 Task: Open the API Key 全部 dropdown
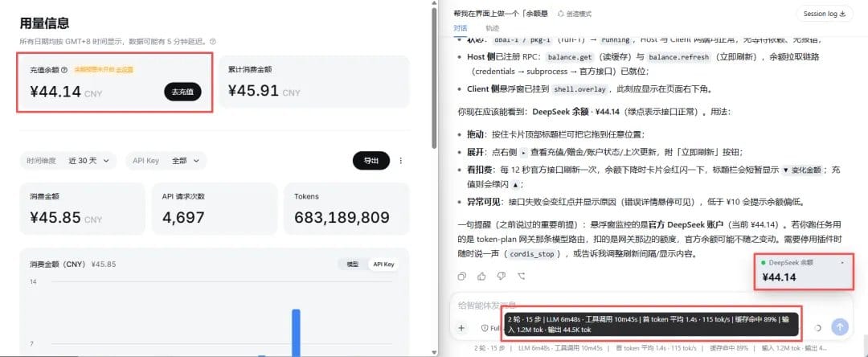point(166,161)
